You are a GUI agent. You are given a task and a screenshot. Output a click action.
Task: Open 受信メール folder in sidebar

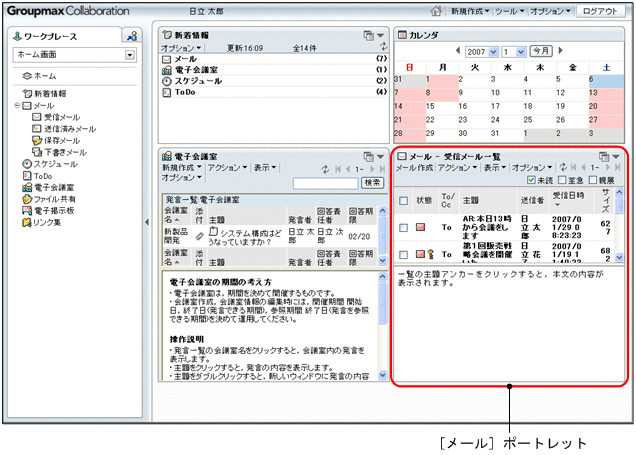(x=56, y=117)
